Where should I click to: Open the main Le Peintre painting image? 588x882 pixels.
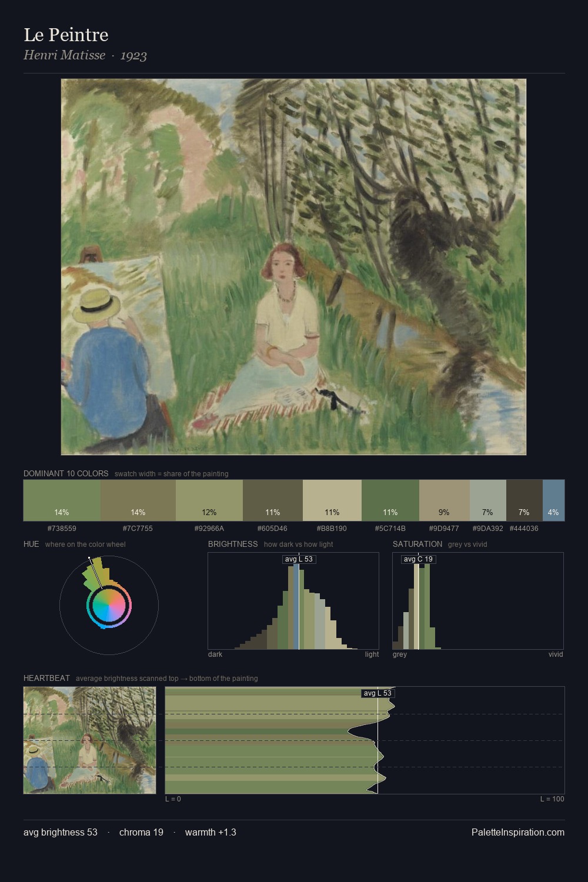(x=293, y=267)
